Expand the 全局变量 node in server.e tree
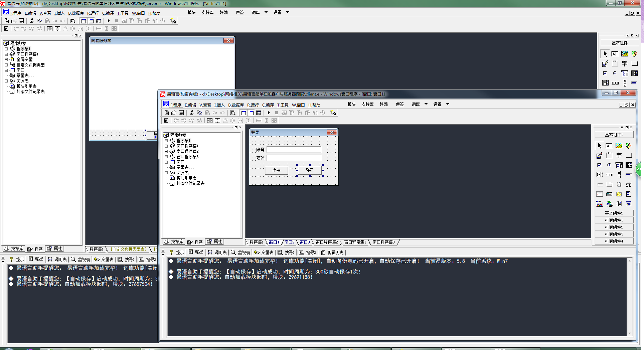The width and height of the screenshot is (644, 350). 6,59
